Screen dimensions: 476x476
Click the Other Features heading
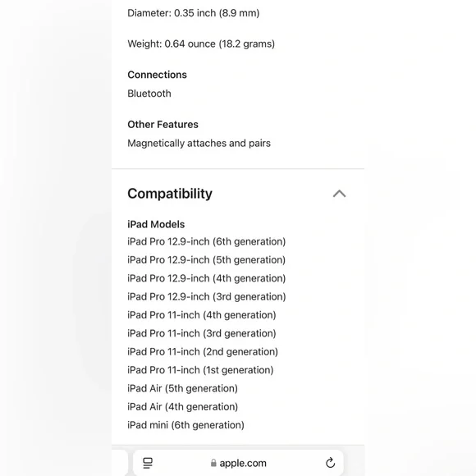(x=162, y=125)
